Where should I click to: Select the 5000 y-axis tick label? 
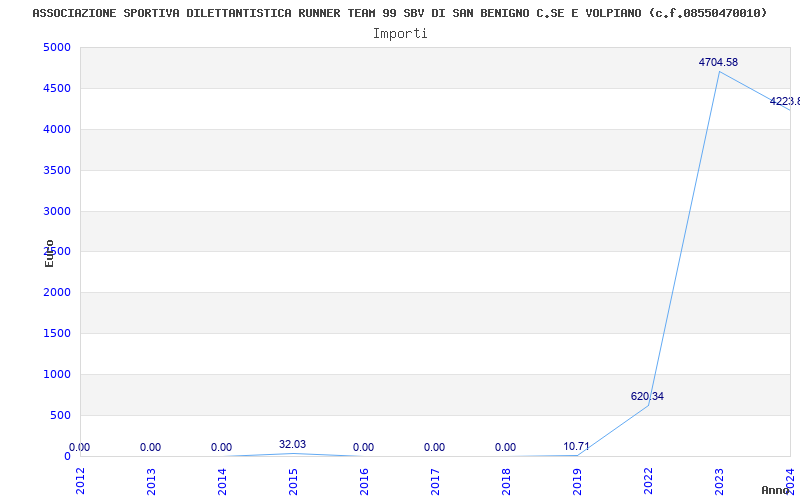tap(57, 47)
